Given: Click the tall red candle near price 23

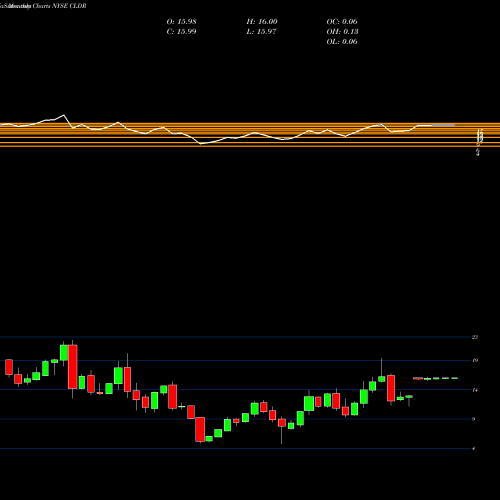Looking at the screenshot, I should (73, 367).
